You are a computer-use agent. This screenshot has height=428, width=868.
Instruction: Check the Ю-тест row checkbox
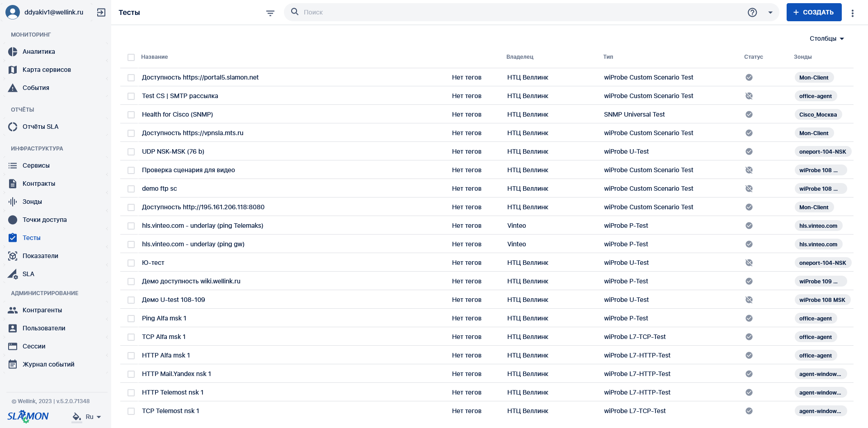coord(131,263)
